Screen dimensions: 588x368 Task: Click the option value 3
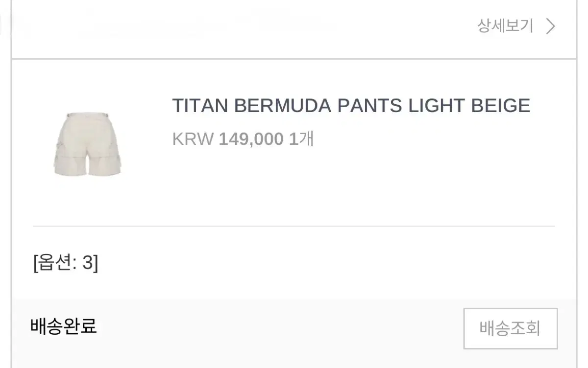point(88,263)
